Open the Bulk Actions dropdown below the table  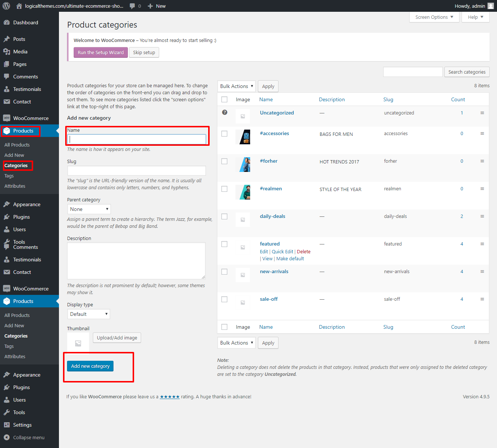237,343
